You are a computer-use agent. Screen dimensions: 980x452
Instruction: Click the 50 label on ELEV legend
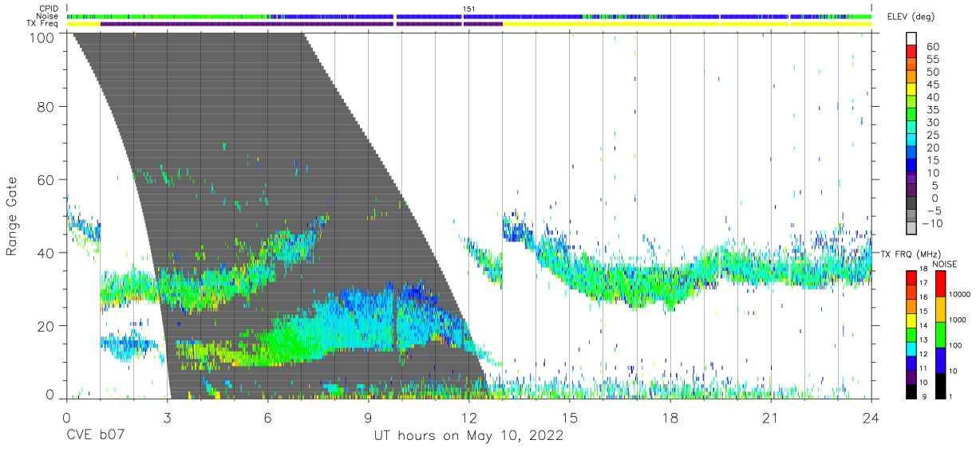tap(933, 72)
